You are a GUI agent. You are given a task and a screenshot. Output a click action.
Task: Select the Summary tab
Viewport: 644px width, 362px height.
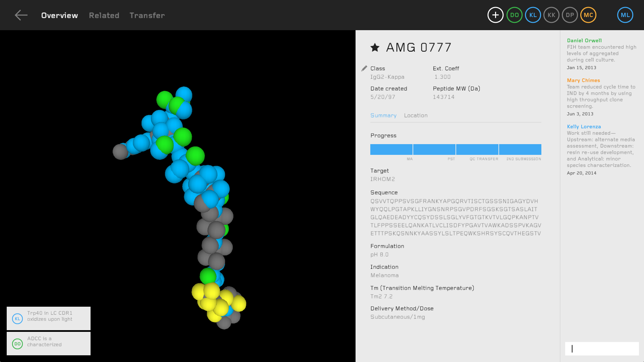(383, 115)
